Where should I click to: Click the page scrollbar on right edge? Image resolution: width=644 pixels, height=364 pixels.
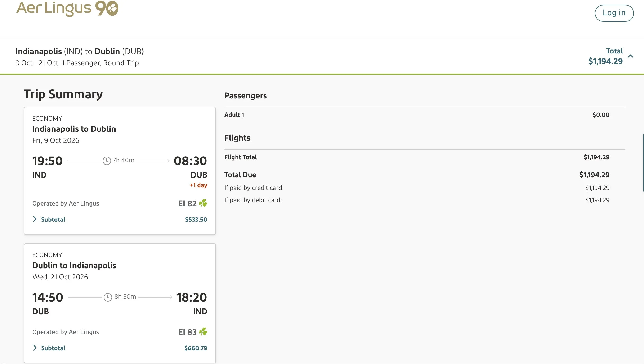point(643,163)
